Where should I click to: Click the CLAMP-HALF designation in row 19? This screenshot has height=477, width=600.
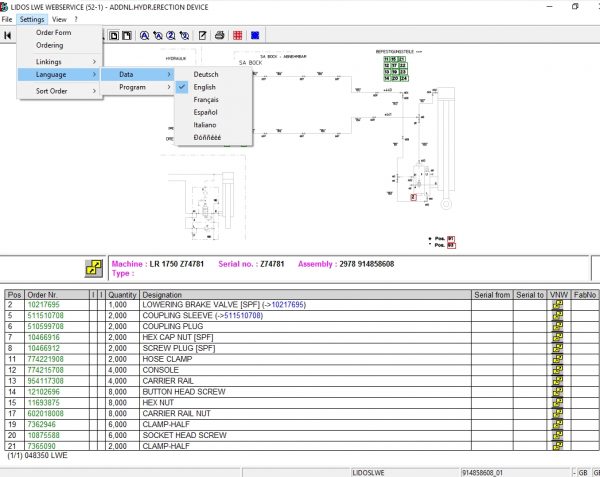pos(166,425)
